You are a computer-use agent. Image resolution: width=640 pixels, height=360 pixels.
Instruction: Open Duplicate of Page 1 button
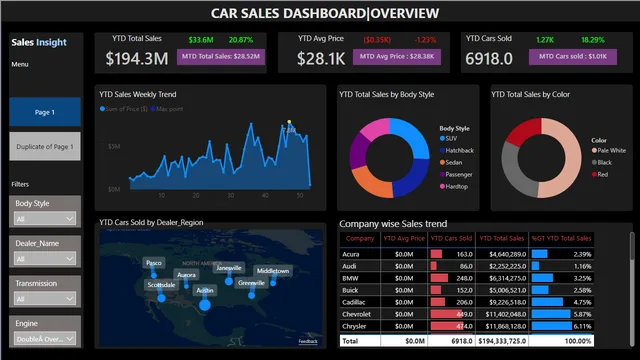click(x=45, y=147)
